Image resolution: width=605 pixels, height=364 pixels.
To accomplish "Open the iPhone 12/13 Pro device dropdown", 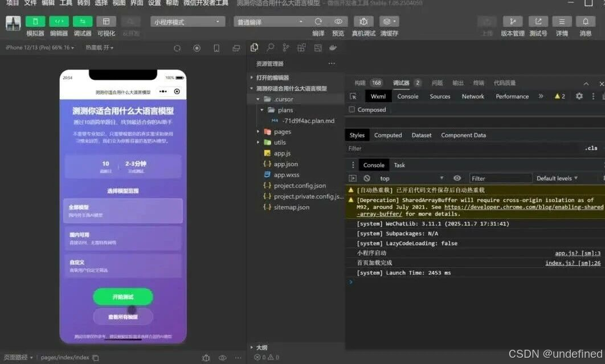I will pyautogui.click(x=40, y=47).
